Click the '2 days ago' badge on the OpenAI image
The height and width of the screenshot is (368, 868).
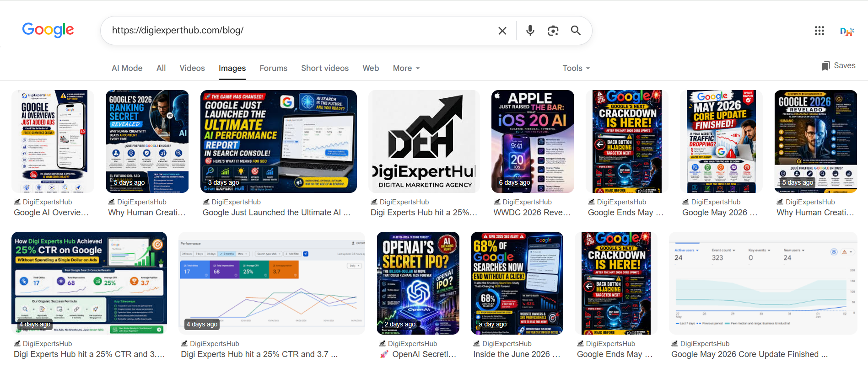[x=400, y=324]
